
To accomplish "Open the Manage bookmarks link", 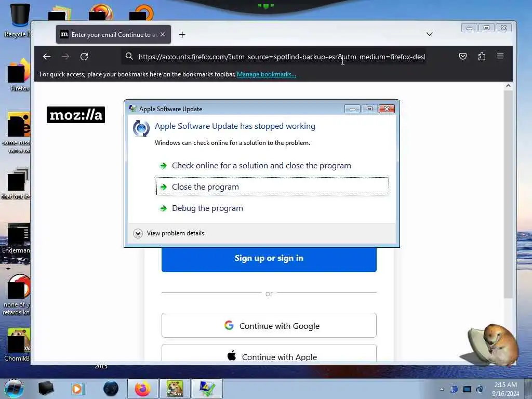I will (267, 74).
